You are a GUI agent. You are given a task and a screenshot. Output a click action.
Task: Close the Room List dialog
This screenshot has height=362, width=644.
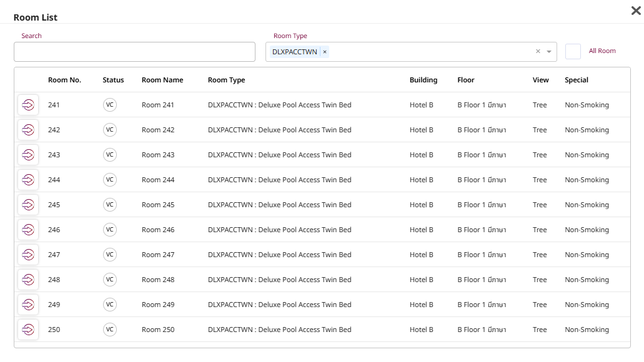pyautogui.click(x=636, y=10)
